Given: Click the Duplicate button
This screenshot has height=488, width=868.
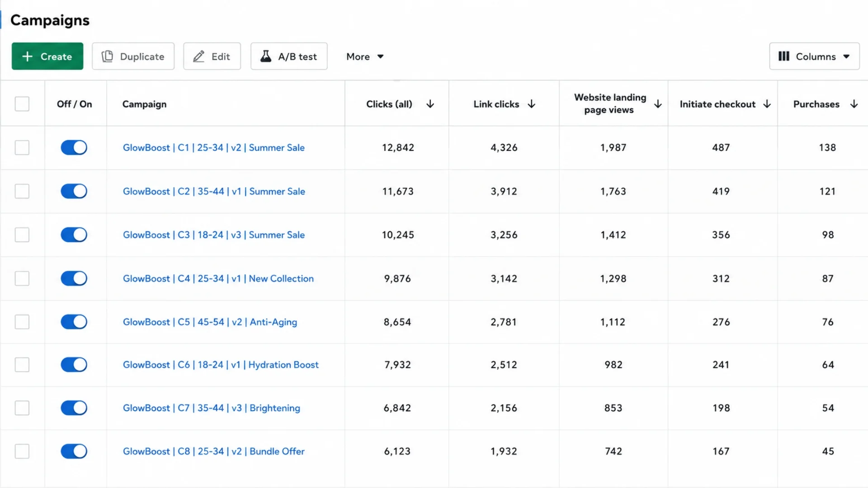Looking at the screenshot, I should click(x=133, y=56).
